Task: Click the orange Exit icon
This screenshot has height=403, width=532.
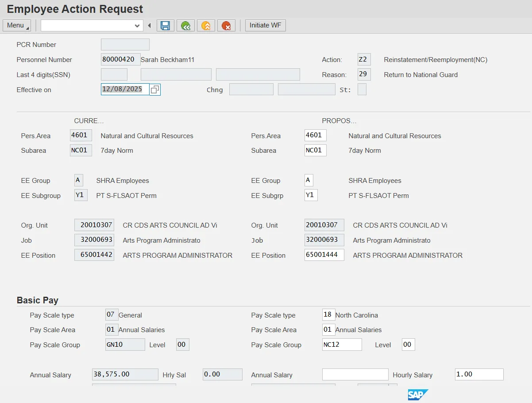Action: click(x=206, y=26)
